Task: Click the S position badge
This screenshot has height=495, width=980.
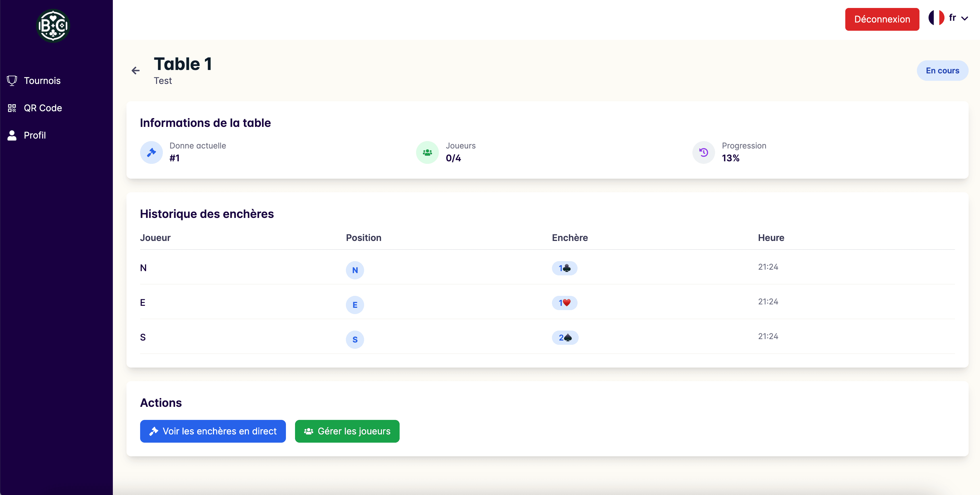Action: point(354,339)
